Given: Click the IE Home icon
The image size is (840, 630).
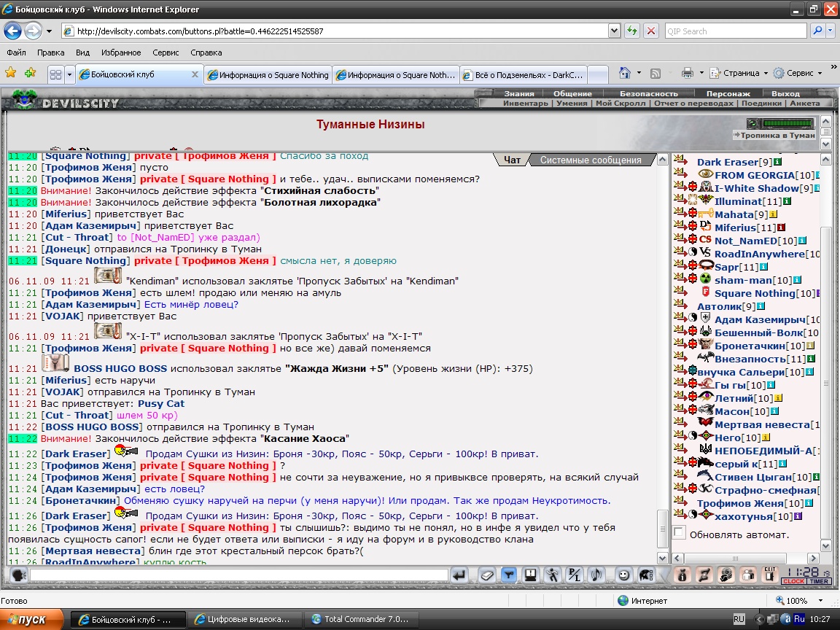Looking at the screenshot, I should (x=625, y=74).
